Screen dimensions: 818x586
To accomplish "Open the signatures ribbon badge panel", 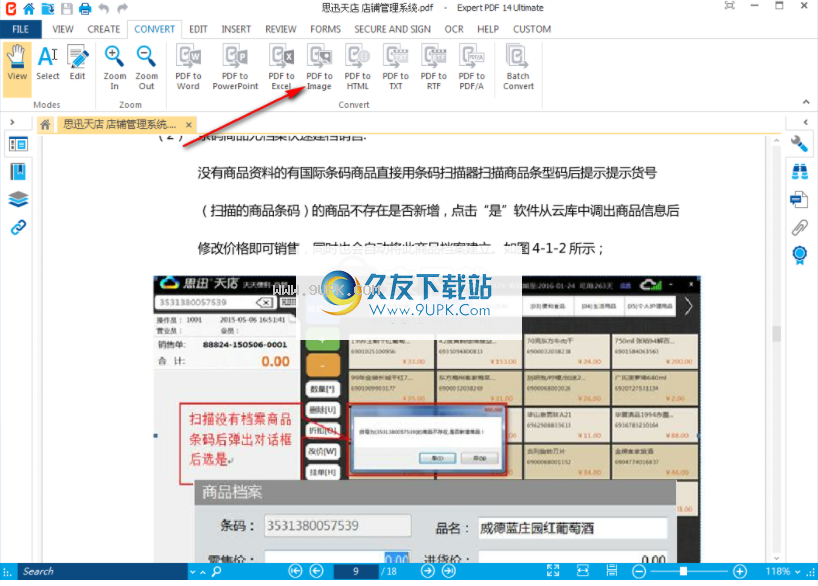I will (799, 256).
